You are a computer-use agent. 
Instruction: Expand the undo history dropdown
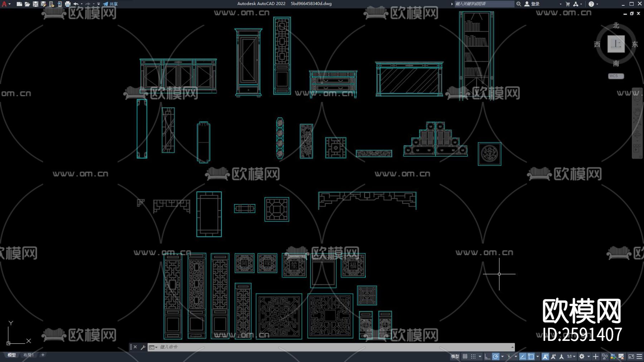pyautogui.click(x=82, y=4)
